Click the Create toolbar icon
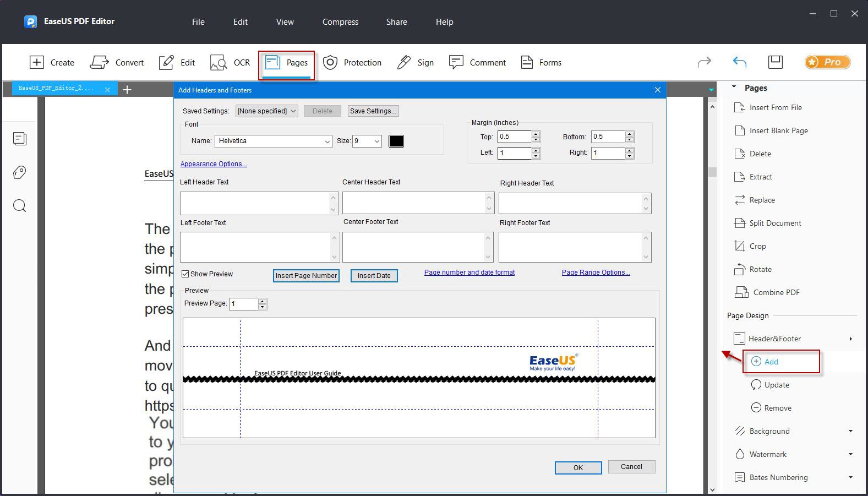 coord(52,62)
